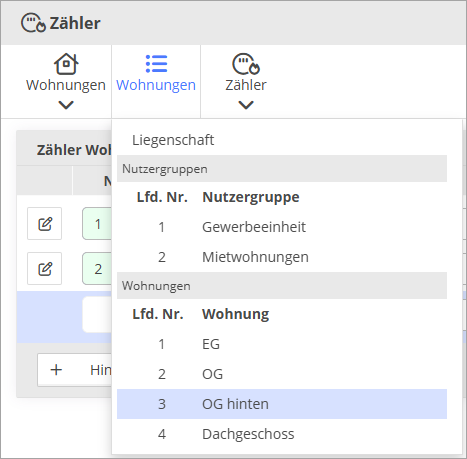Select Mietwohnungen user group
The height and width of the screenshot is (459, 467).
pos(282,257)
